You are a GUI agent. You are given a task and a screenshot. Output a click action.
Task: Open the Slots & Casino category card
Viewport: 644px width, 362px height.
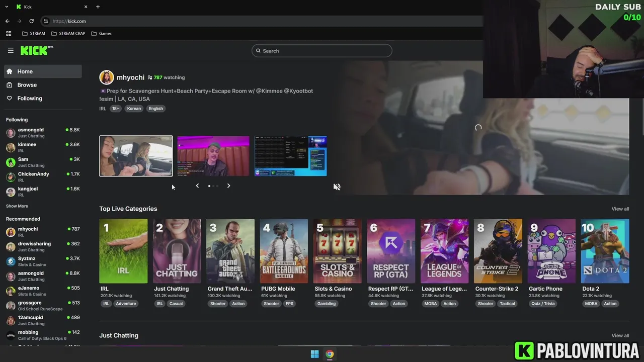(x=337, y=251)
